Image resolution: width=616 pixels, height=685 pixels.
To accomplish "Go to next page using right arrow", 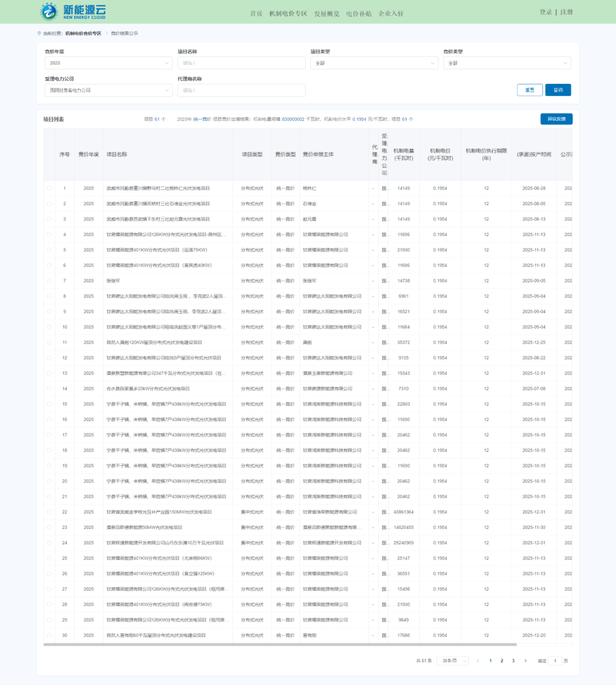I will pos(525,661).
